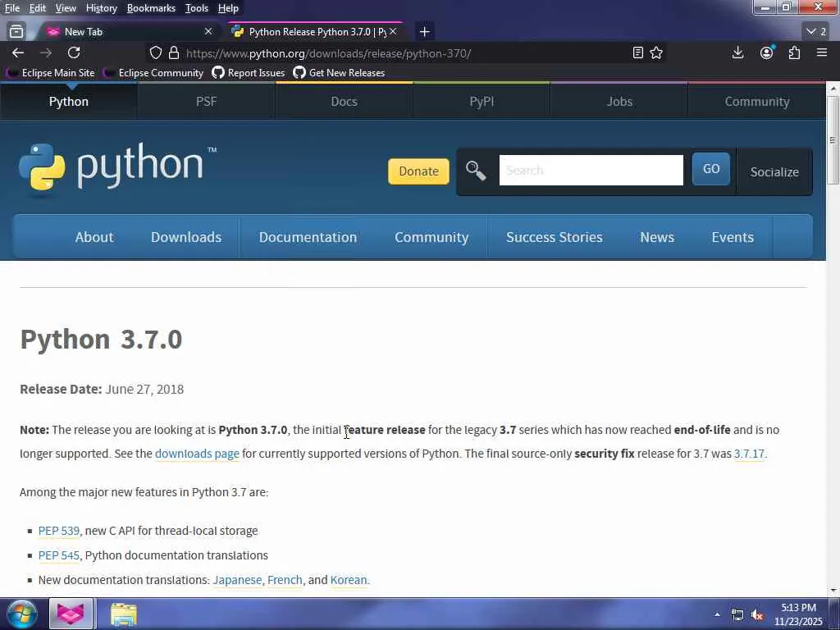Open the Tools menu
Image resolution: width=840 pixels, height=630 pixels.
click(x=197, y=8)
